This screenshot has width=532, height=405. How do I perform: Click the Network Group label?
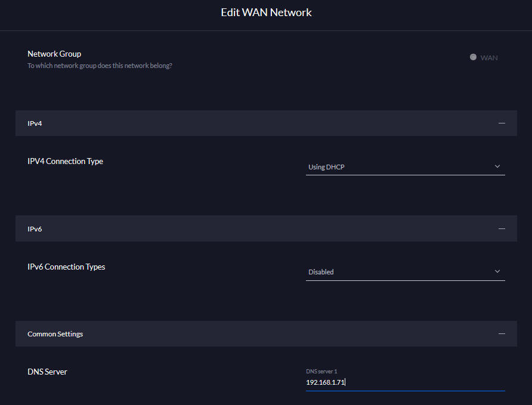tap(54, 54)
